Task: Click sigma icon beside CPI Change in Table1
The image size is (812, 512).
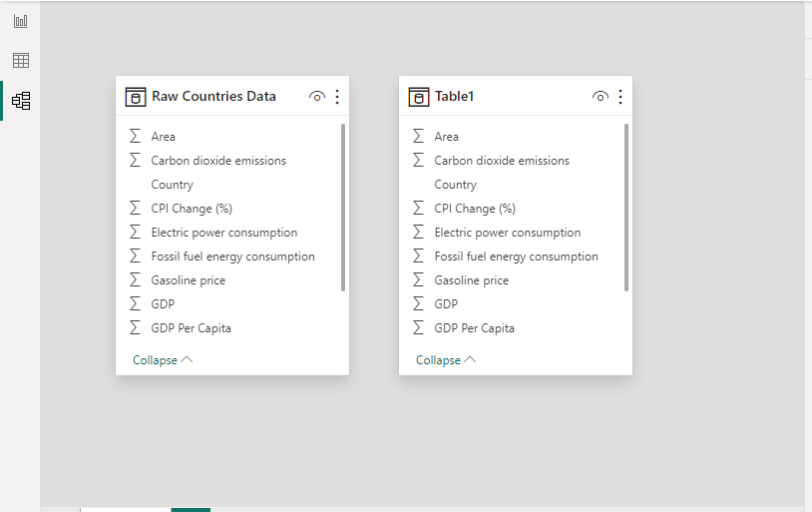Action: tap(418, 208)
